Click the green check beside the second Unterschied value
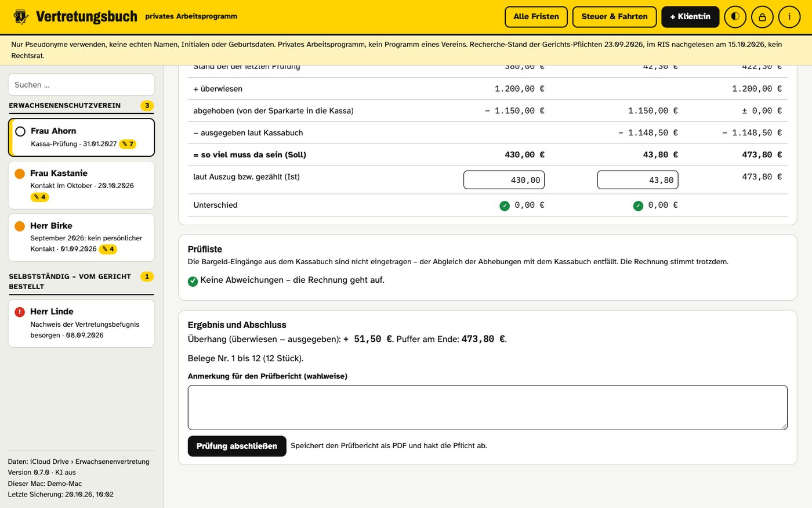This screenshot has height=508, width=812. [x=638, y=206]
